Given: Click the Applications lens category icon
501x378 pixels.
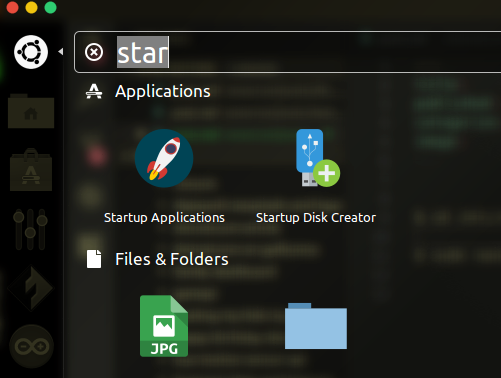Looking at the screenshot, I should point(94,91).
